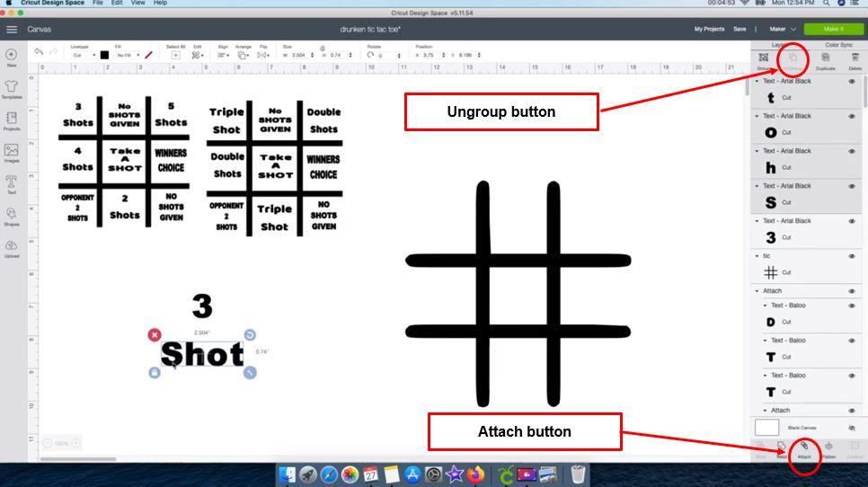Open the fill color slash swatch
This screenshot has width=868, height=487.
(x=148, y=55)
